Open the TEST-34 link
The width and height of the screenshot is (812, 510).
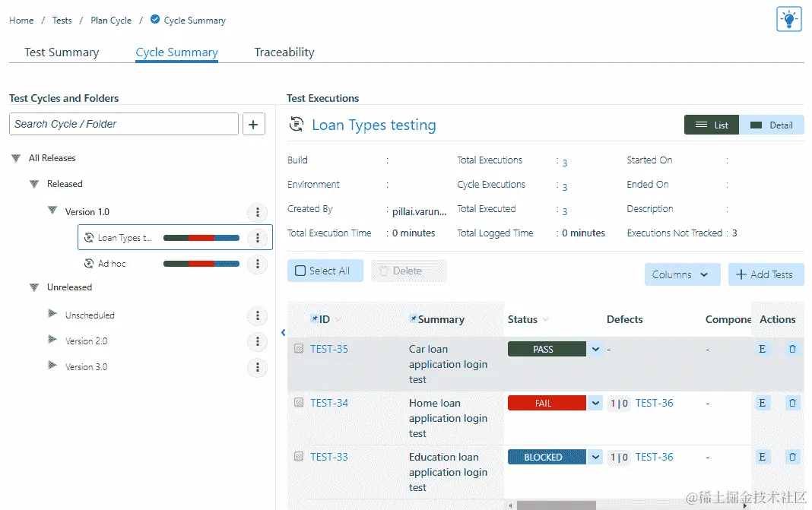[x=329, y=403]
